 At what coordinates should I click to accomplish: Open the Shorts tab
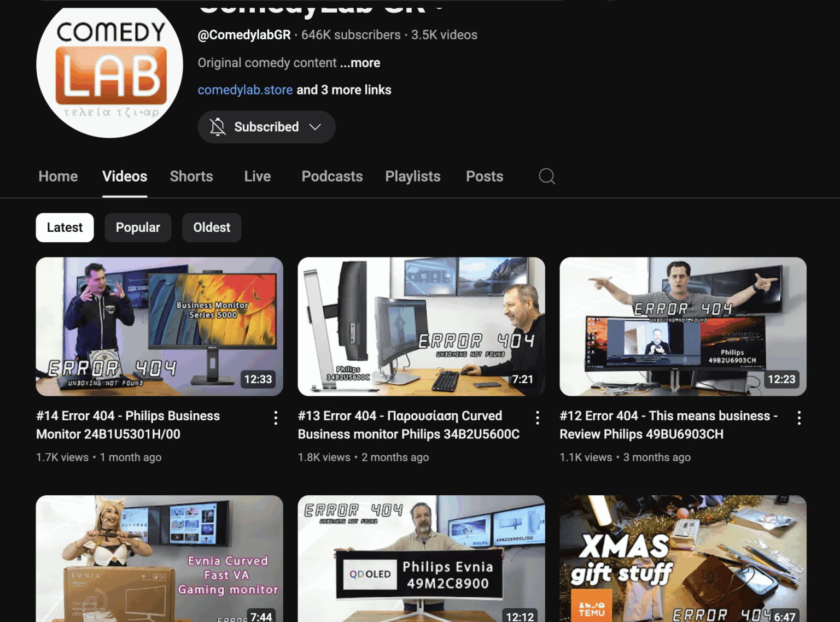click(191, 176)
